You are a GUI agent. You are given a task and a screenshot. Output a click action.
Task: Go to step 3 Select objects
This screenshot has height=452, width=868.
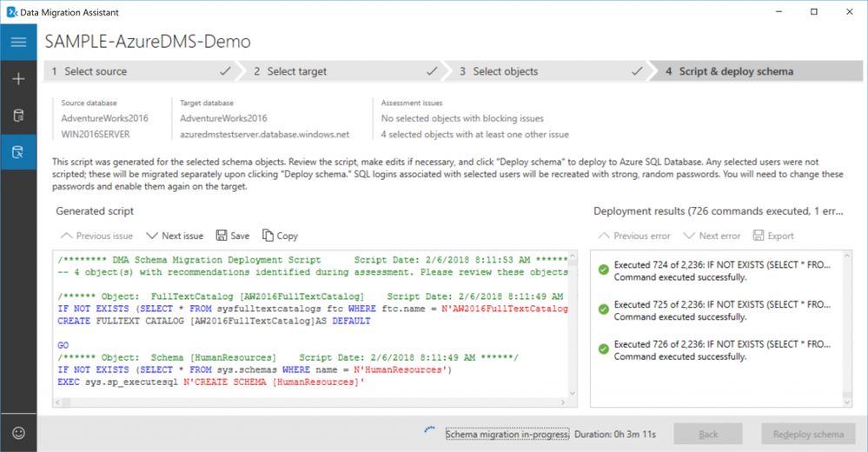[548, 71]
